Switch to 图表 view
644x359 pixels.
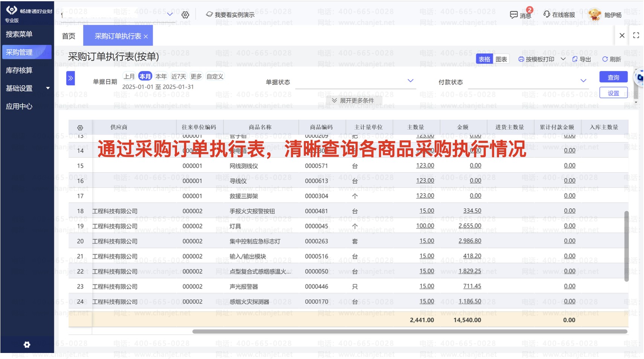coord(501,59)
